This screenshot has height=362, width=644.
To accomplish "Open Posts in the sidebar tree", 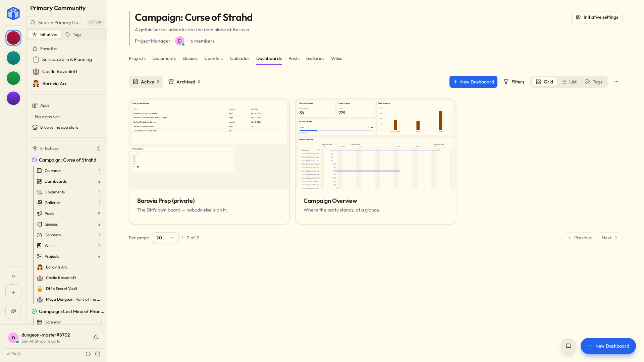I will point(69,214).
